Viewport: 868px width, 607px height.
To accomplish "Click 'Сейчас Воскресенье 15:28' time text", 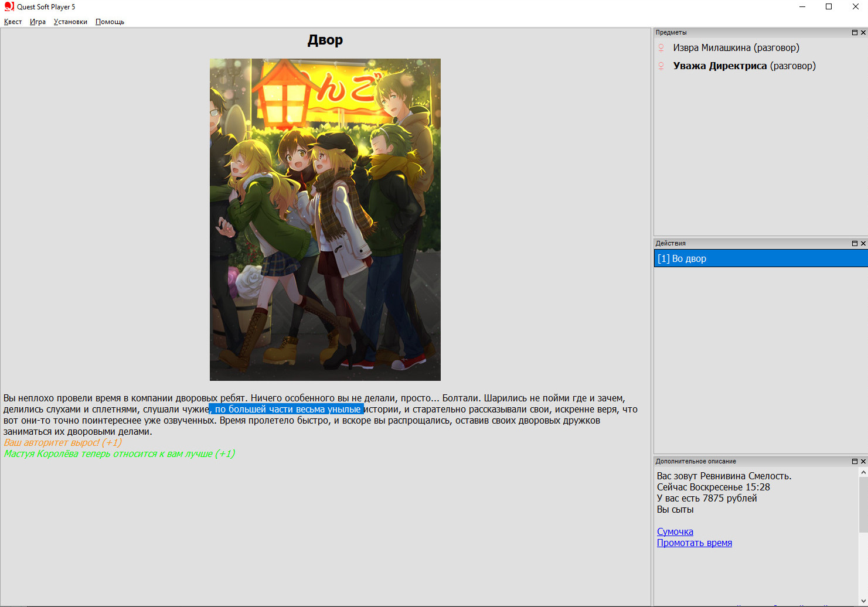I will click(x=713, y=487).
